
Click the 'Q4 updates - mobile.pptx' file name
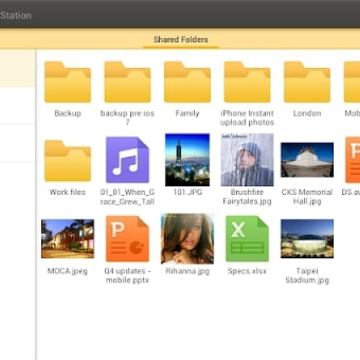127,275
